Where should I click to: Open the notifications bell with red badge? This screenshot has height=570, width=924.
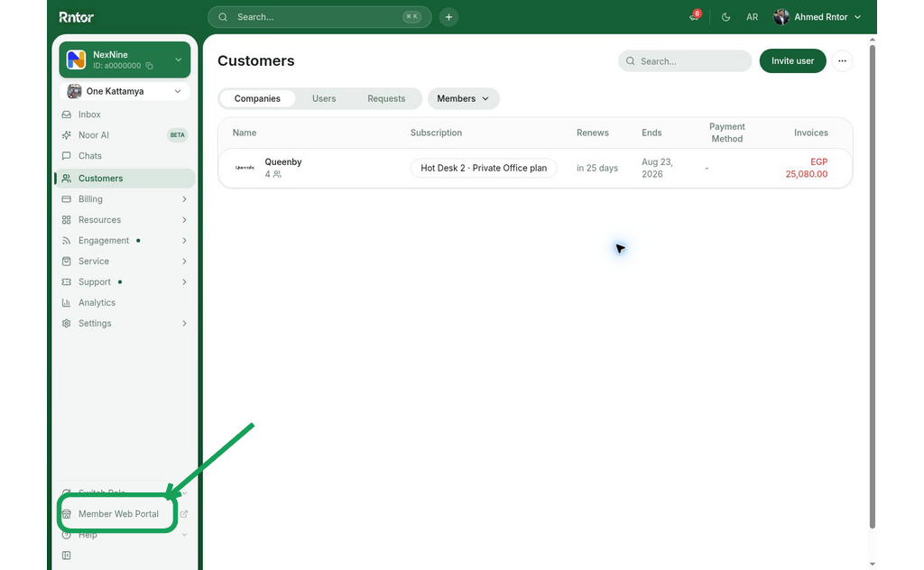695,16
